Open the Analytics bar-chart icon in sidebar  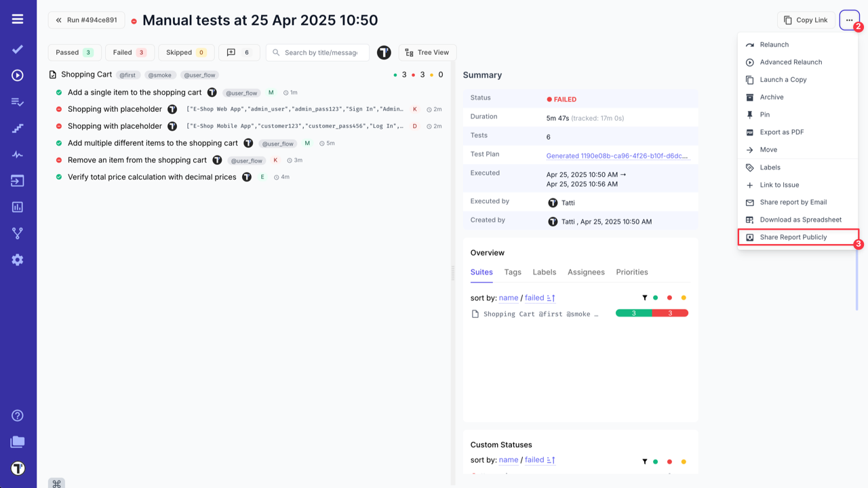pyautogui.click(x=17, y=207)
